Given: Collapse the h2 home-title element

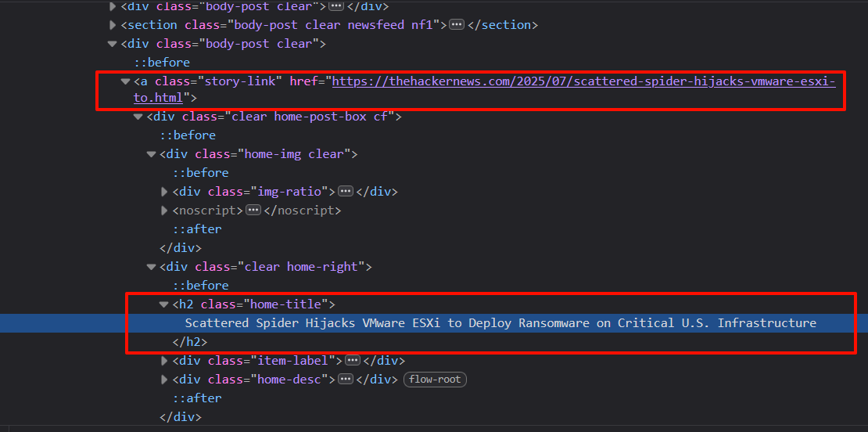Looking at the screenshot, I should [x=164, y=304].
